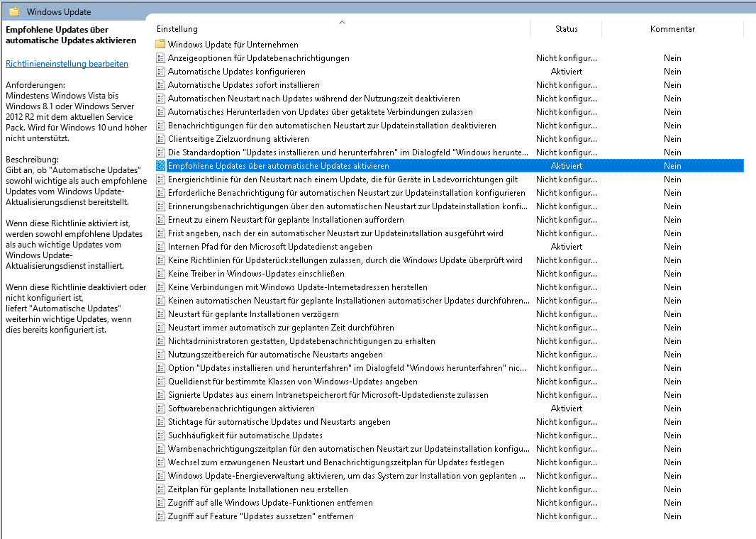Select 'Anzeigeoptionen für Updatebenachrichtigungen' setting
Screen dimensions: 756x539
pyautogui.click(x=258, y=58)
